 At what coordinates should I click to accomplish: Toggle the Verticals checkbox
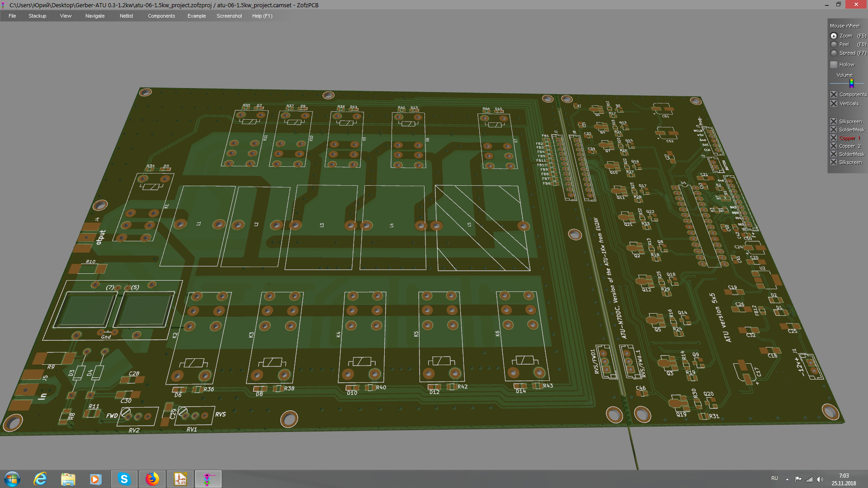pyautogui.click(x=834, y=103)
